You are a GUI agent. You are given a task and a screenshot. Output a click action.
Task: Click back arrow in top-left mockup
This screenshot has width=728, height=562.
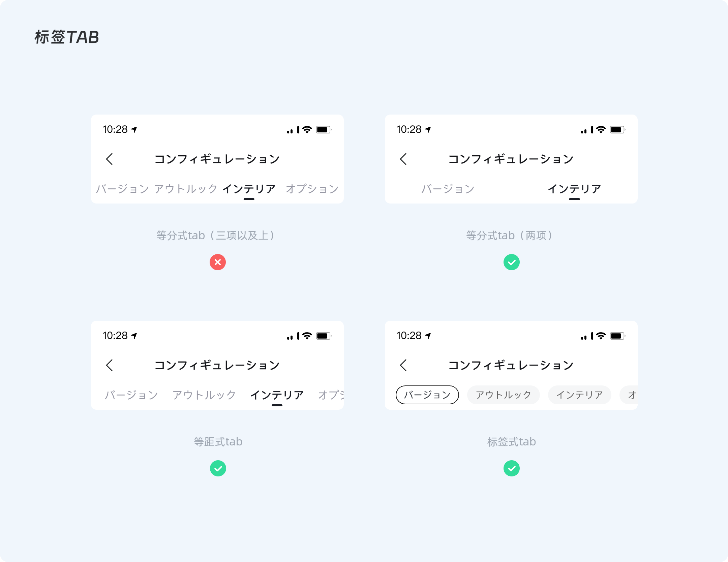tap(110, 159)
